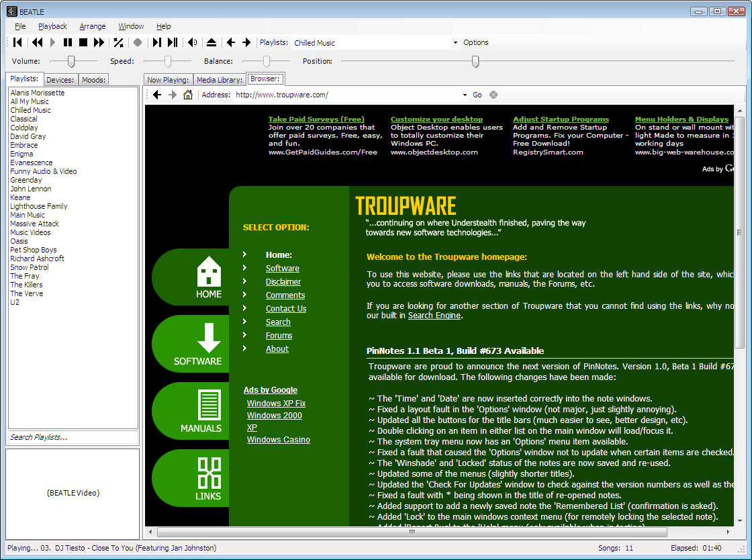Click the Options button
Image resolution: width=752 pixels, height=560 pixels.
(x=476, y=43)
